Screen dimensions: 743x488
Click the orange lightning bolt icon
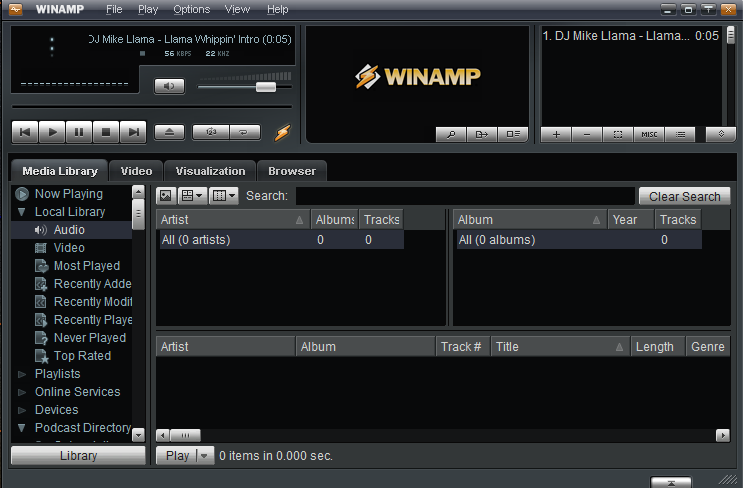pyautogui.click(x=282, y=133)
